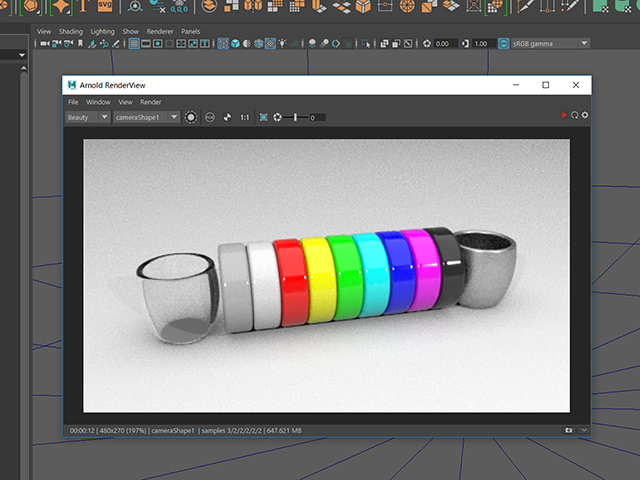Minimize the Arnold RenderView window
Viewport: 640px width, 480px height.
pos(516,85)
